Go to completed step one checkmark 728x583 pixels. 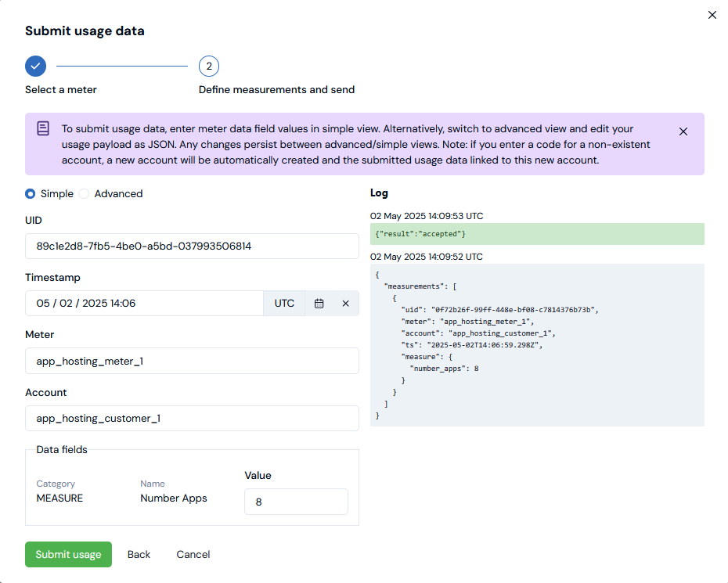click(35, 66)
